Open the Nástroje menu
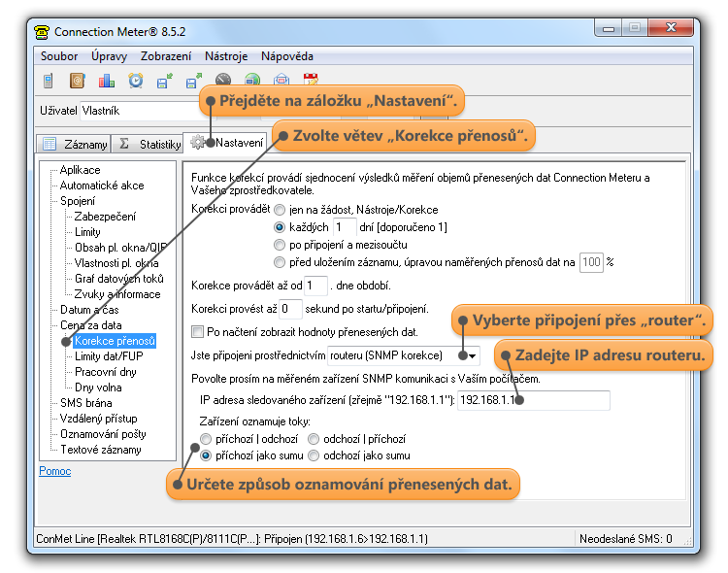Viewport: 728px width, 573px height. (x=226, y=56)
